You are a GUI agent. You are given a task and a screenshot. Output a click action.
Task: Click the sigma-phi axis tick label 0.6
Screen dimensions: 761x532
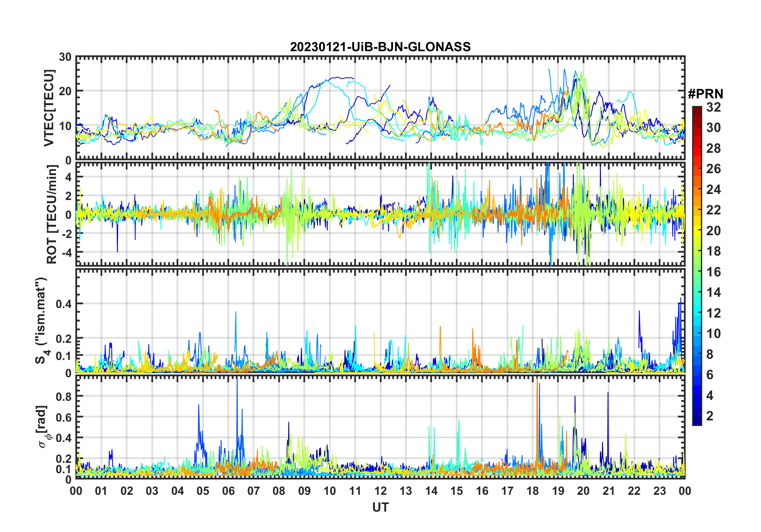[x=64, y=417]
